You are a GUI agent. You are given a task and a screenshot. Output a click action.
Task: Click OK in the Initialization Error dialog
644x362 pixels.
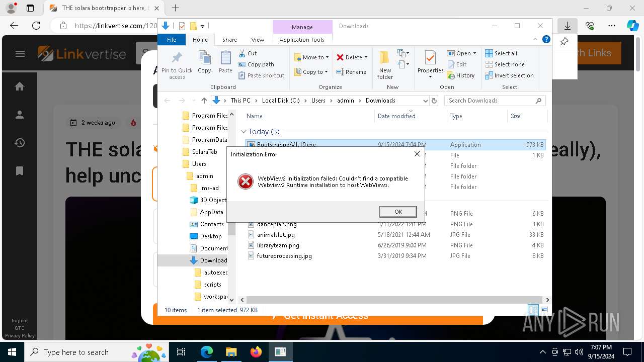[397, 212]
